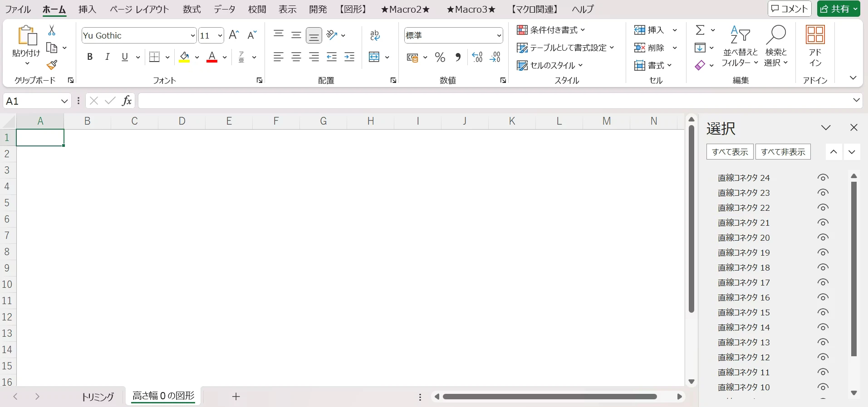Viewport: 868px width, 407px height.
Task: Click the コメント button
Action: tap(790, 9)
